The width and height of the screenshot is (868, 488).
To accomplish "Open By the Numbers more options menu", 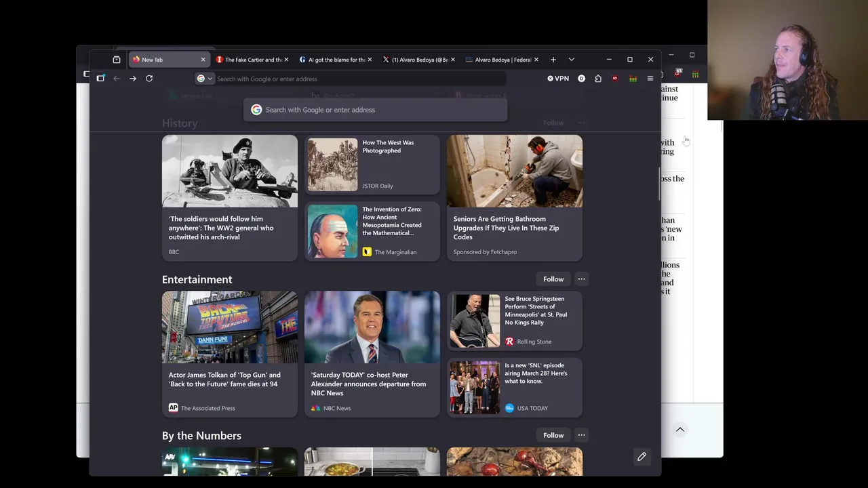I will (x=581, y=435).
